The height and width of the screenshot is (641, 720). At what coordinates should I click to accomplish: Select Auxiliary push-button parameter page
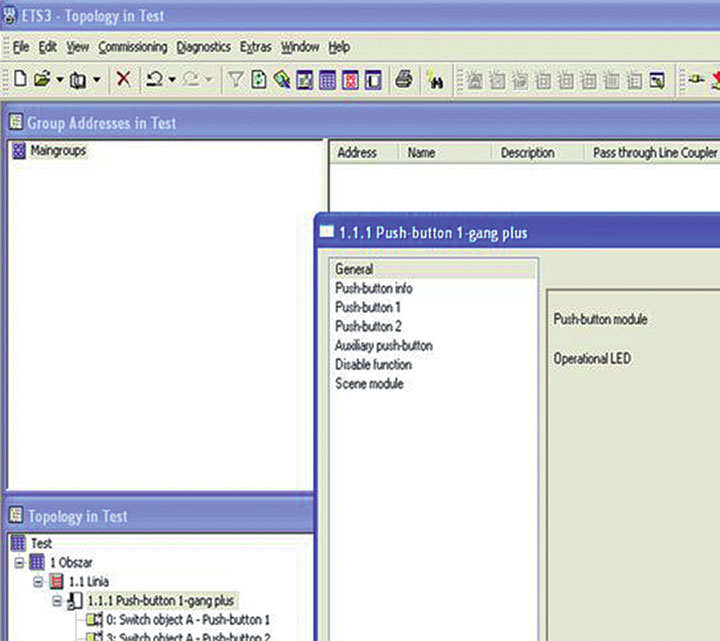coord(384,346)
